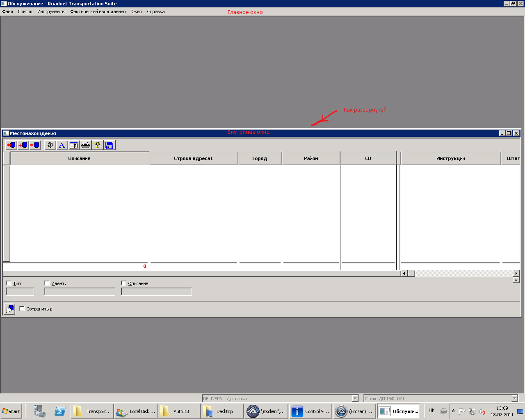This screenshot has width=525, height=420.
Task: Expand the DELIVERY - Доставка dropdown
Action: 355,399
